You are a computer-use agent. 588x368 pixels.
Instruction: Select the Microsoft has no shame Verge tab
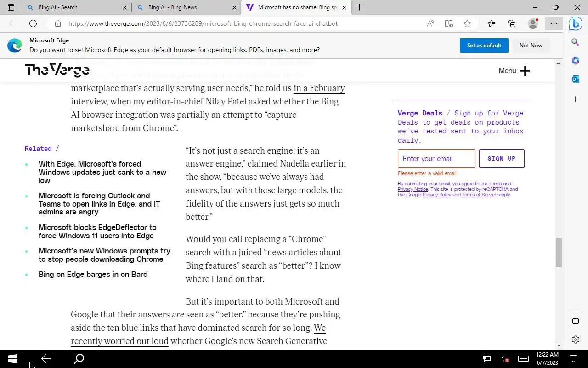click(x=295, y=7)
